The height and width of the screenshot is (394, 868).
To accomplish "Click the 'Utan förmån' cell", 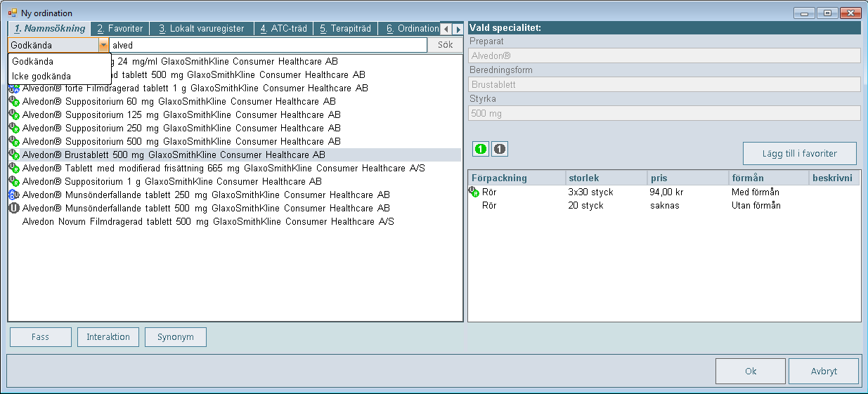I will point(756,206).
